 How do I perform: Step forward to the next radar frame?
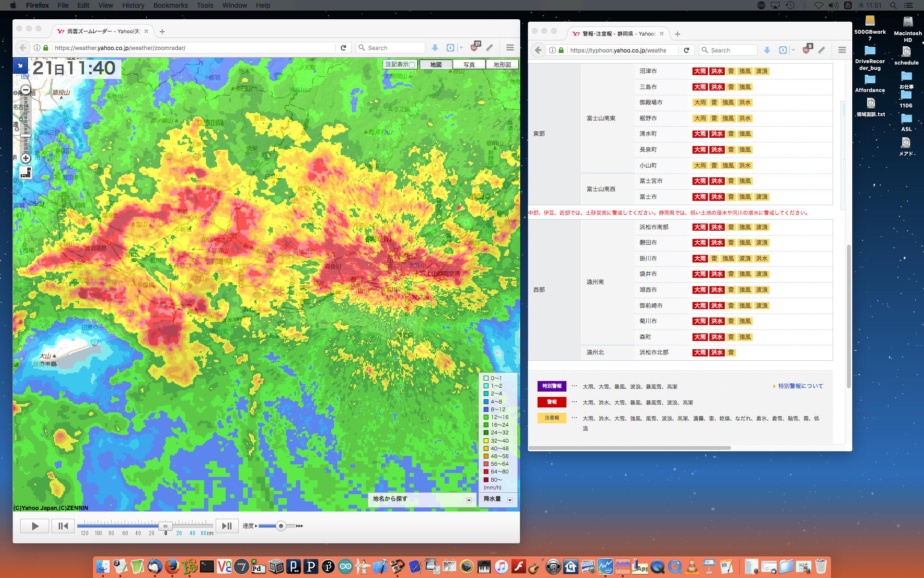coord(227,526)
